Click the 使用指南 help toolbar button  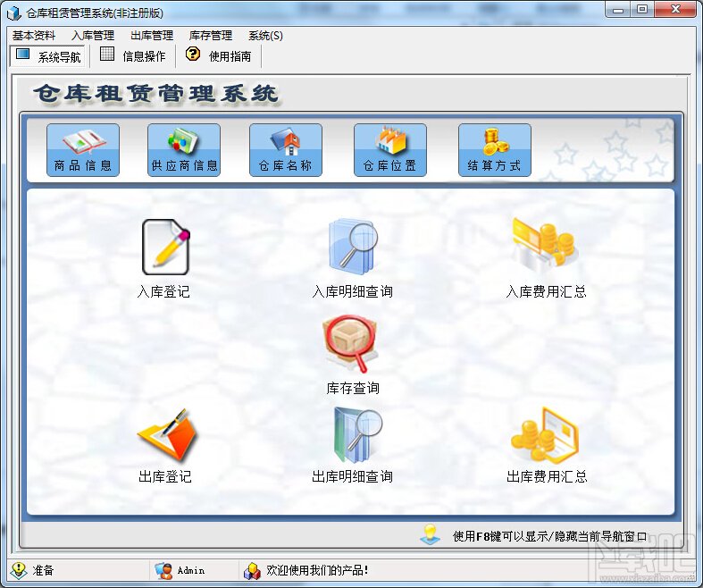[x=218, y=56]
